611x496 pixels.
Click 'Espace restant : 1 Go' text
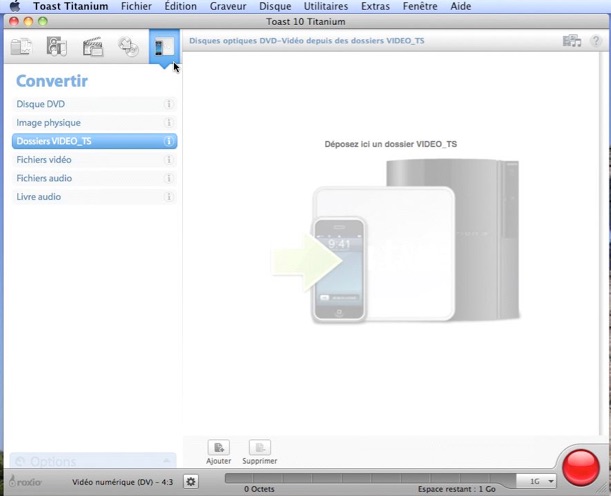[457, 489]
